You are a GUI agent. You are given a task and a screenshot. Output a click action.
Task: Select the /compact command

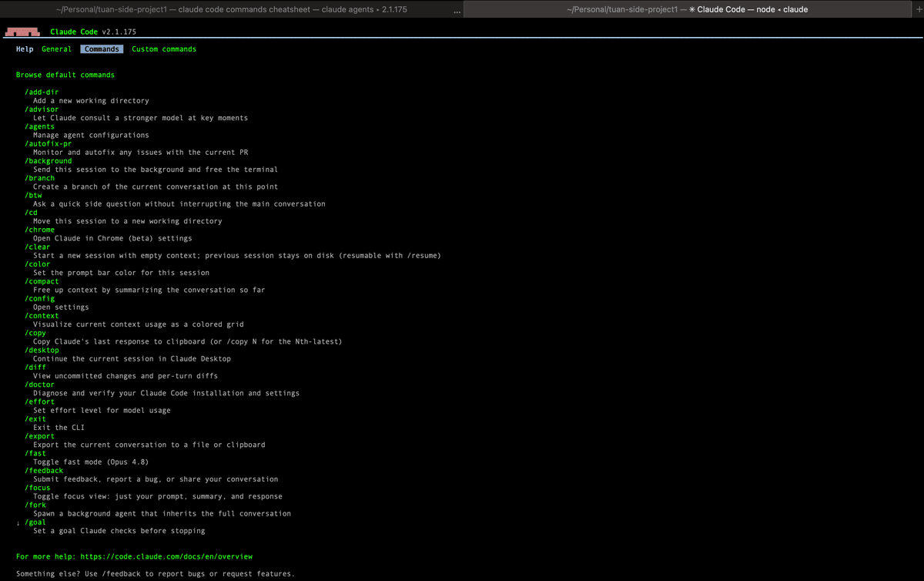42,281
